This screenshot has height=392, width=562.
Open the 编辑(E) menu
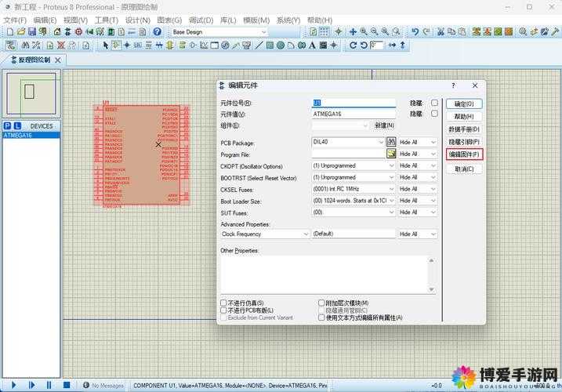click(x=45, y=20)
